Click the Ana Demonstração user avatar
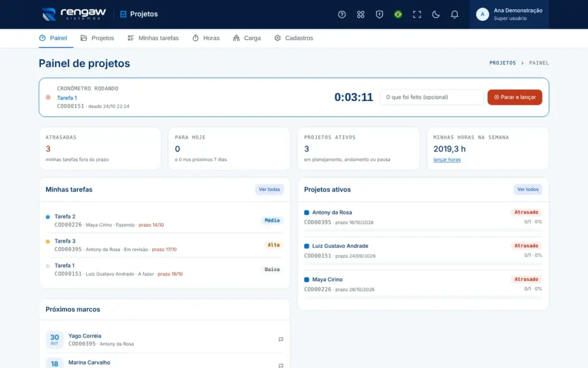The image size is (588, 368). [x=482, y=14]
